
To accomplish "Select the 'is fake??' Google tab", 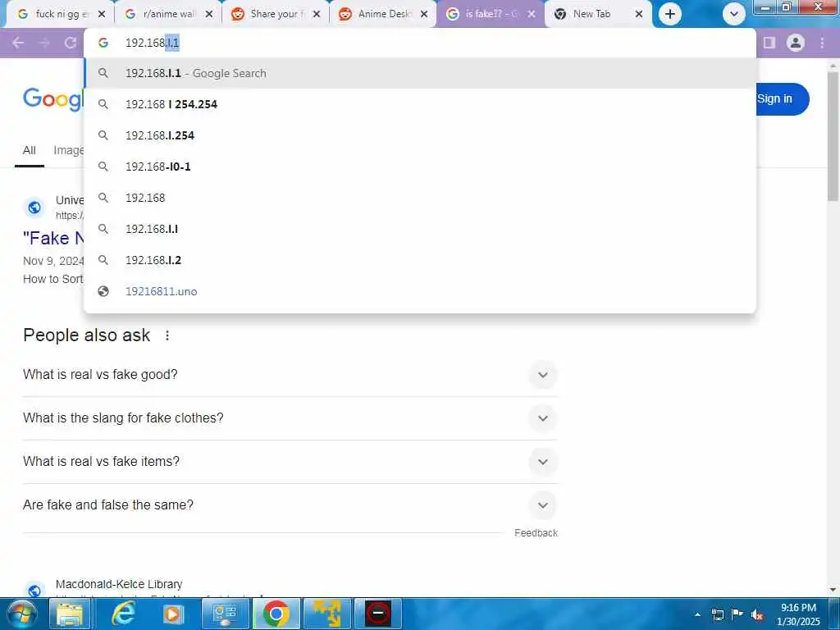I will [x=491, y=15].
